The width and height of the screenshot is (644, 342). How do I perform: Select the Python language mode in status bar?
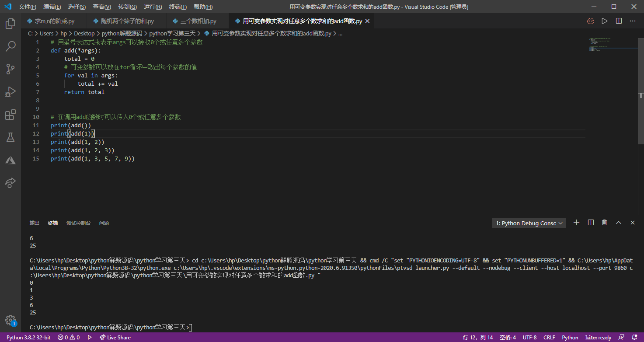coord(570,338)
